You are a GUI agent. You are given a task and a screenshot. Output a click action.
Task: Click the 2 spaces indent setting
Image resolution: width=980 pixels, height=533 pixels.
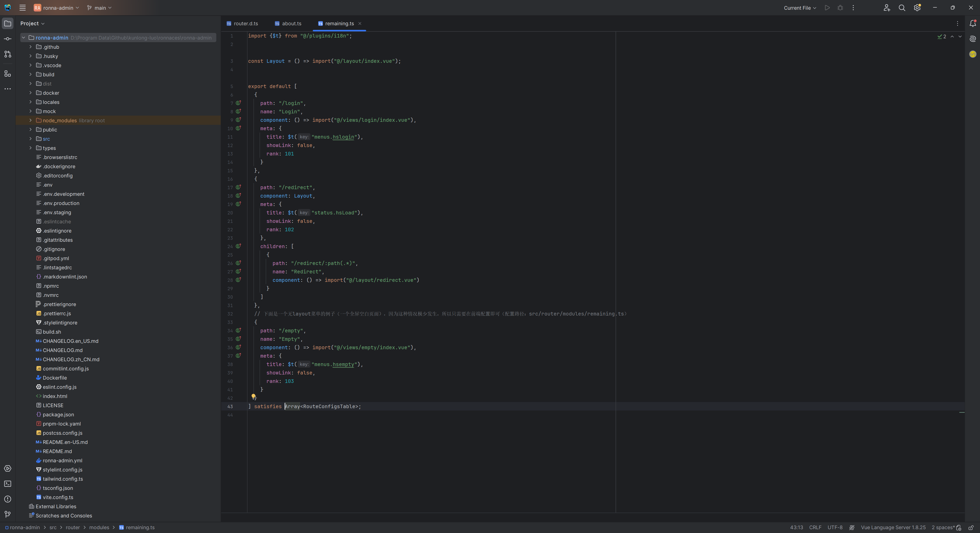[x=943, y=528]
